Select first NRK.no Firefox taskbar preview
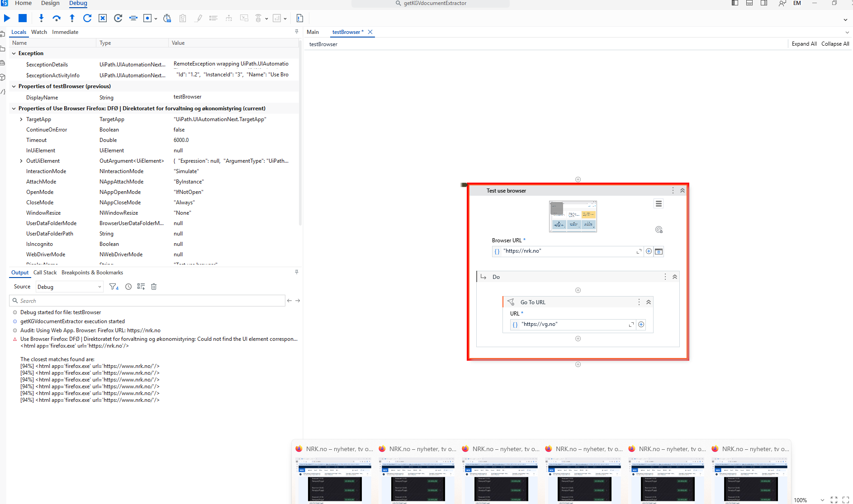853x504 pixels. coord(334,472)
